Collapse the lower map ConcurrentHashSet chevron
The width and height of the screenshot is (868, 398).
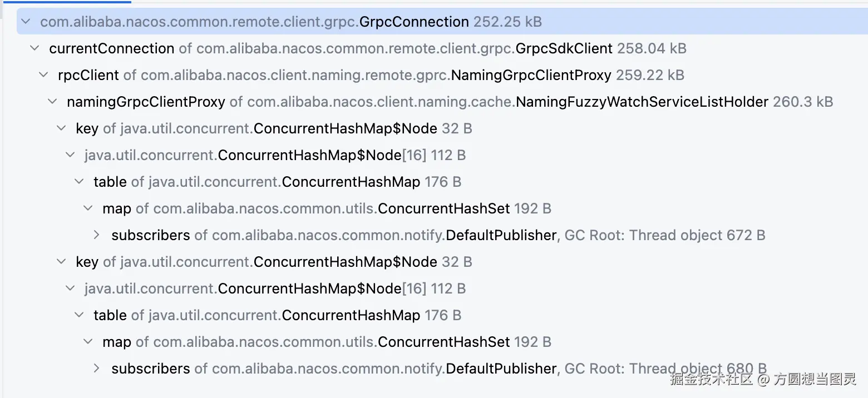click(x=88, y=342)
